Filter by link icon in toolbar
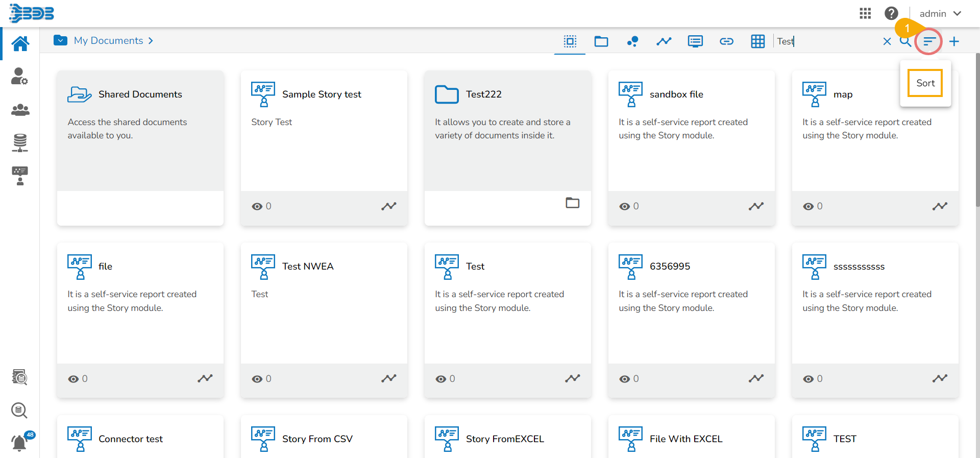 tap(726, 41)
